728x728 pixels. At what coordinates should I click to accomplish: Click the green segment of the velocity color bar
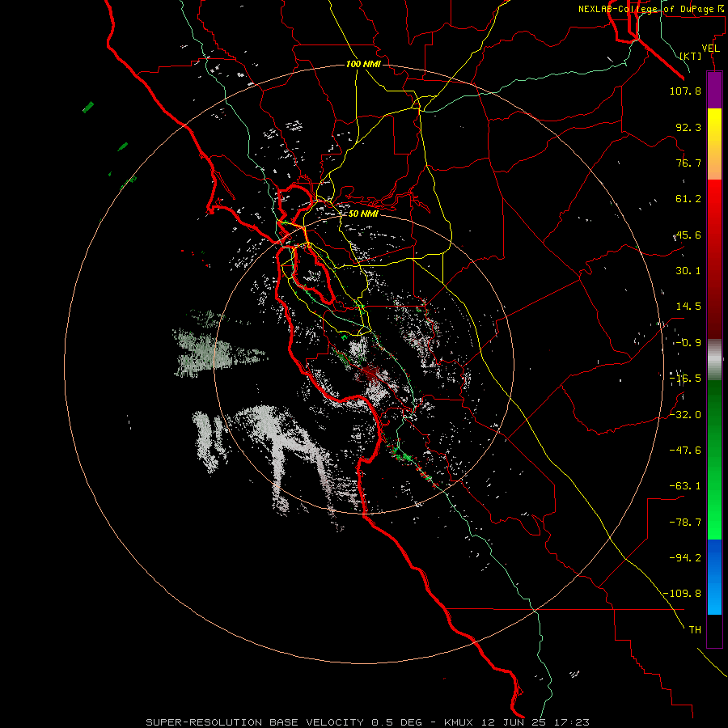click(714, 459)
